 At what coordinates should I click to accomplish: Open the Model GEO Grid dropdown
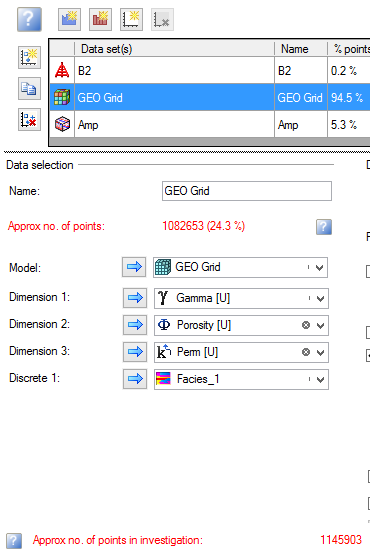319,268
